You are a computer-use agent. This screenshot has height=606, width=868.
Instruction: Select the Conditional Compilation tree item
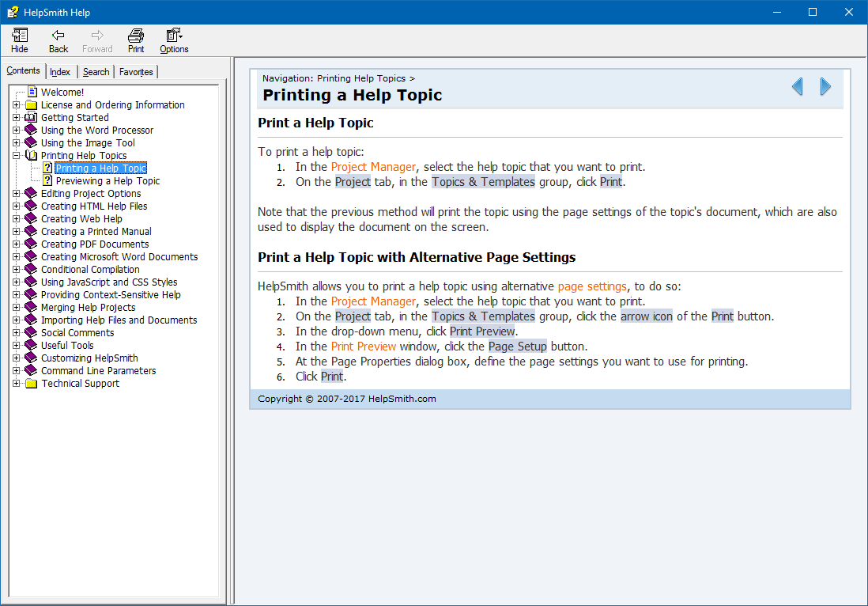pyautogui.click(x=90, y=270)
